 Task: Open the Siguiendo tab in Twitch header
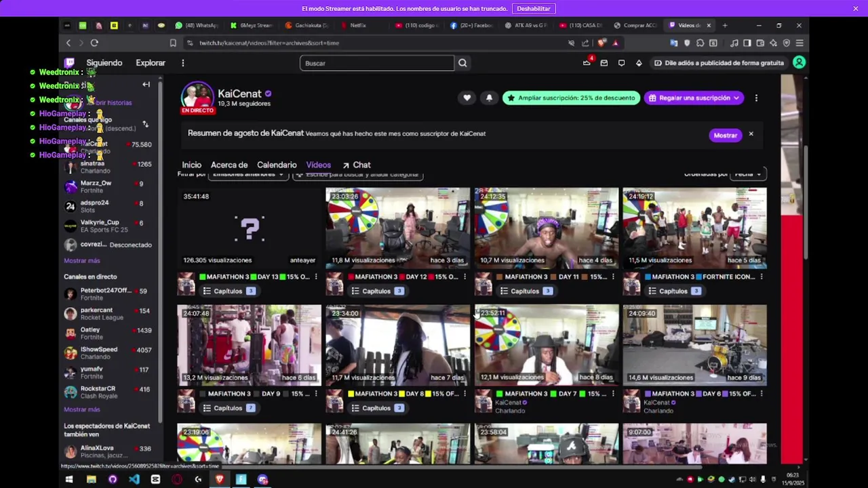coord(104,63)
